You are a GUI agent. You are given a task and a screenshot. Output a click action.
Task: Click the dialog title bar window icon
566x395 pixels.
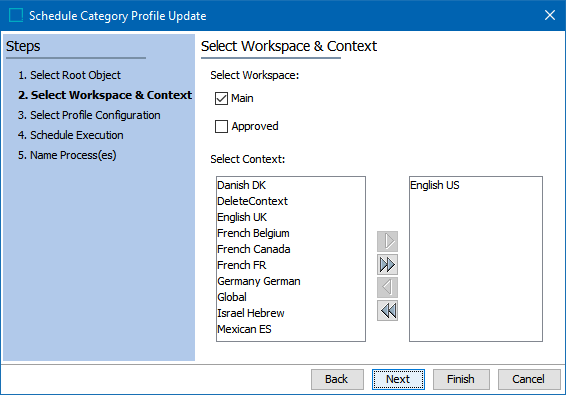pos(16,16)
